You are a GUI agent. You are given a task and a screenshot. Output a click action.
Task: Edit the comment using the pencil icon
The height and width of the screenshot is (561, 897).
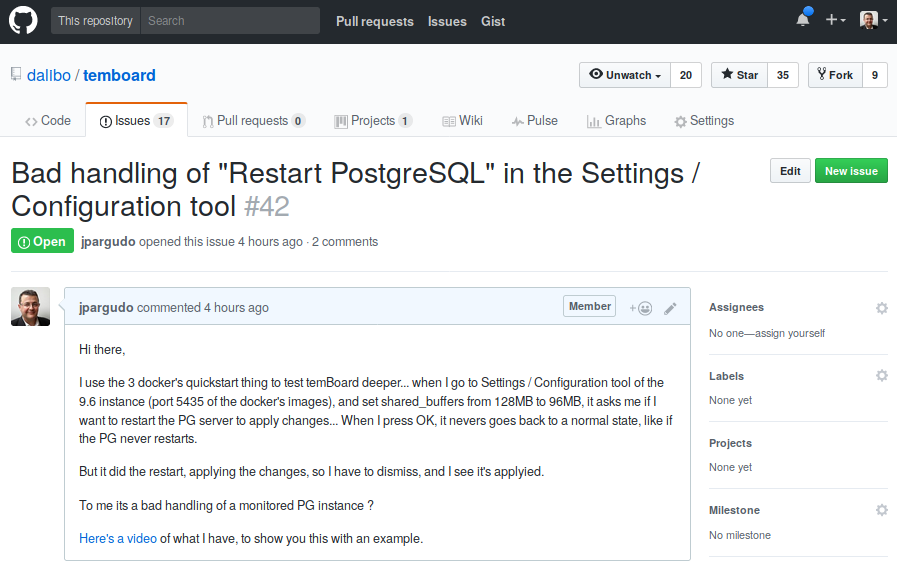(x=670, y=309)
